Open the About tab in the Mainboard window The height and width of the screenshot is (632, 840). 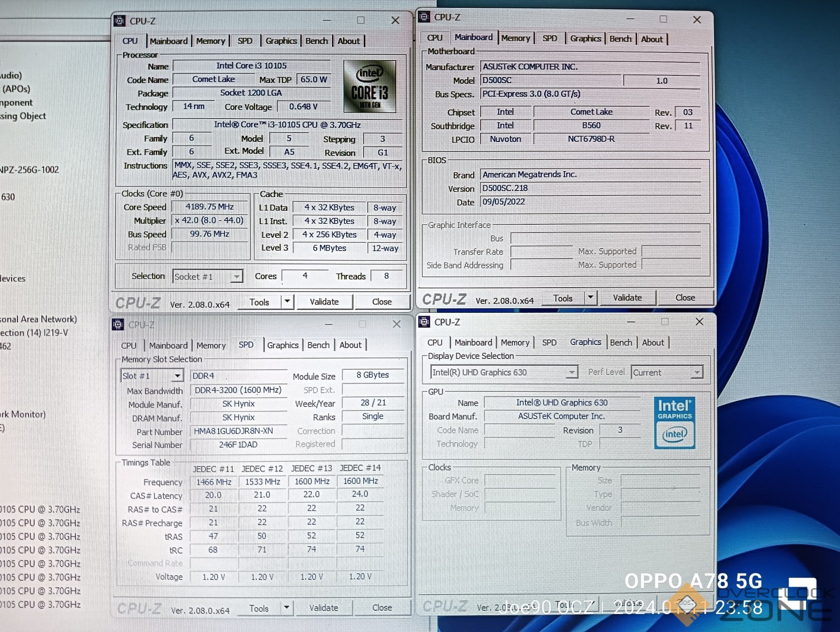(652, 39)
